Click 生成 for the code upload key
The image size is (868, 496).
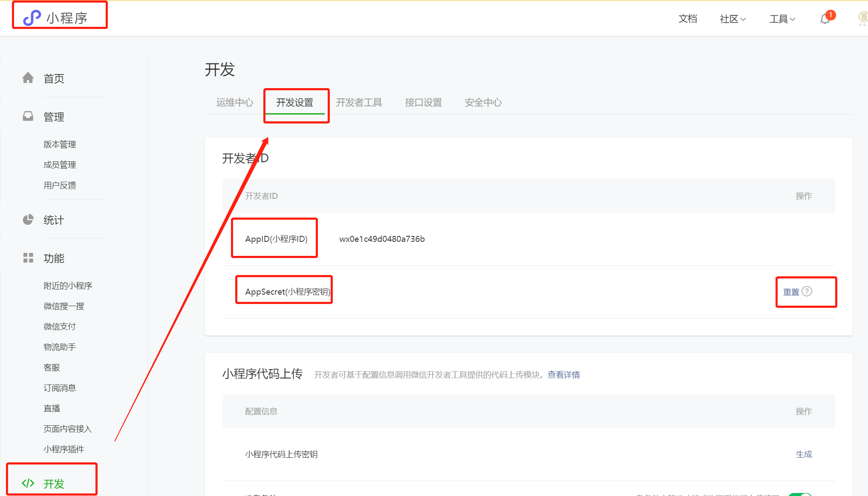[804, 454]
